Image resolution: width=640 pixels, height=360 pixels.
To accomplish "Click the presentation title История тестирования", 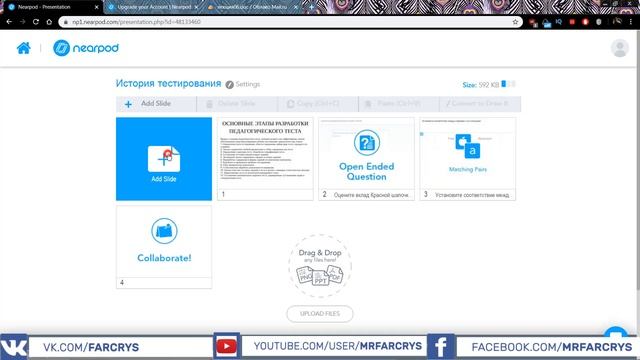I will [168, 84].
